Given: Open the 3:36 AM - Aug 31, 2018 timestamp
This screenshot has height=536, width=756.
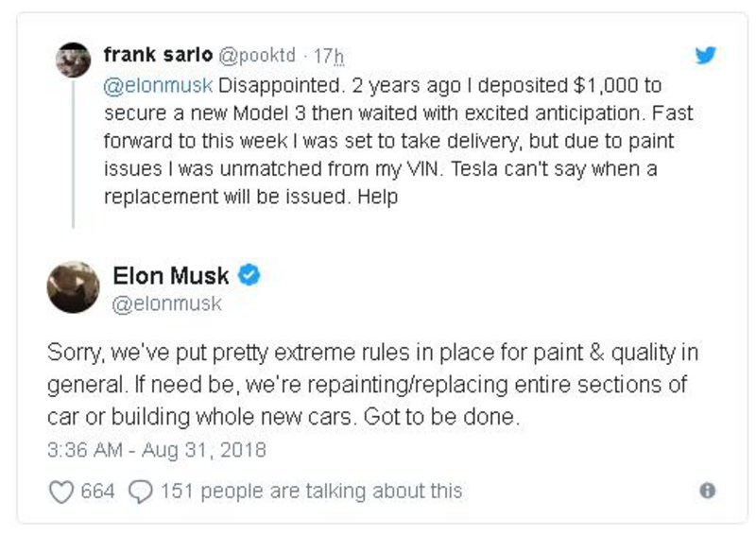Looking at the screenshot, I should click(x=157, y=448).
